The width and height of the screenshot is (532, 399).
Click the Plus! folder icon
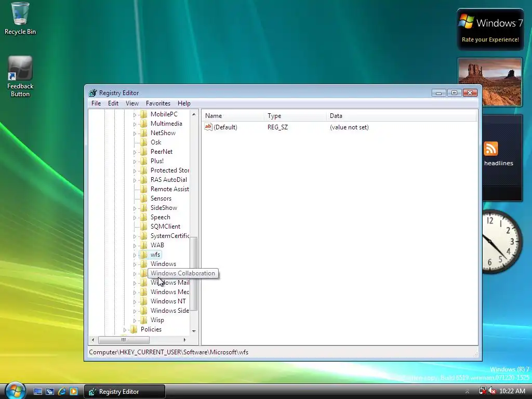[144, 161]
